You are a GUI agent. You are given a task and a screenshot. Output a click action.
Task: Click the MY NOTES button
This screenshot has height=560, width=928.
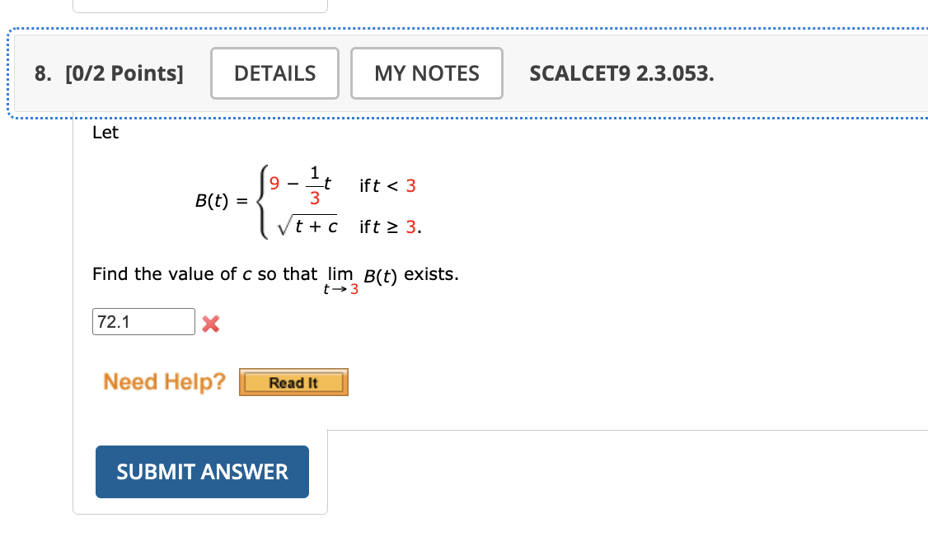coord(426,73)
